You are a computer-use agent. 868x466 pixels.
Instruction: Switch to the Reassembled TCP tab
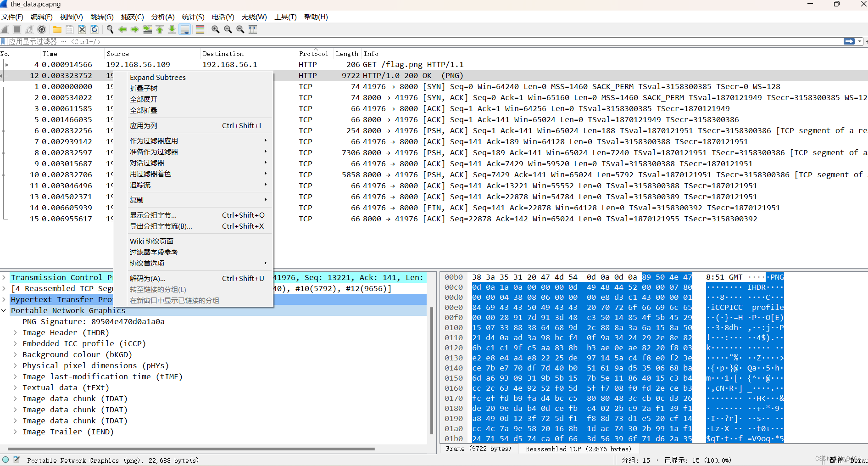(x=579, y=449)
